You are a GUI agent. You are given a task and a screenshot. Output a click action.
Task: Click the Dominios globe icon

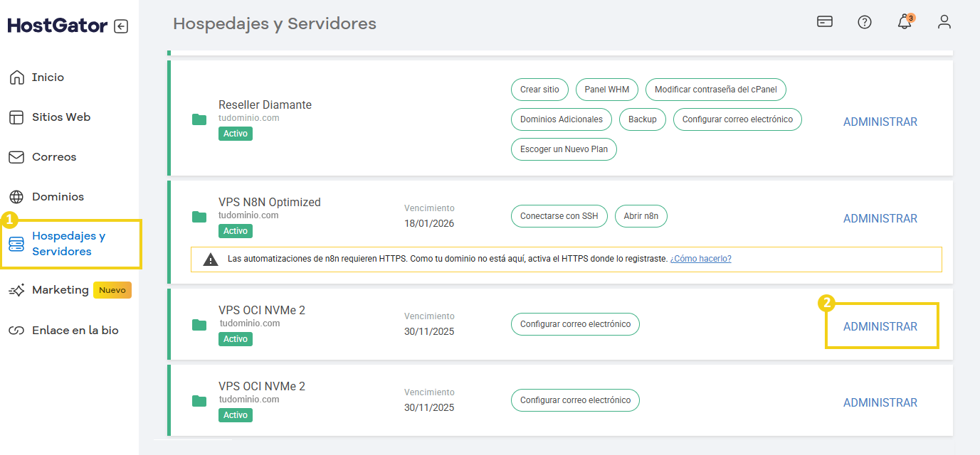(16, 196)
